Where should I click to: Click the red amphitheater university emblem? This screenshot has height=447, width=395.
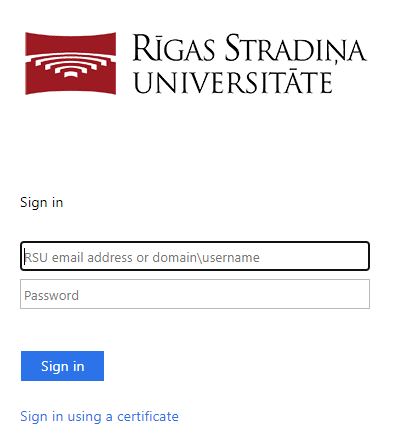click(x=71, y=63)
